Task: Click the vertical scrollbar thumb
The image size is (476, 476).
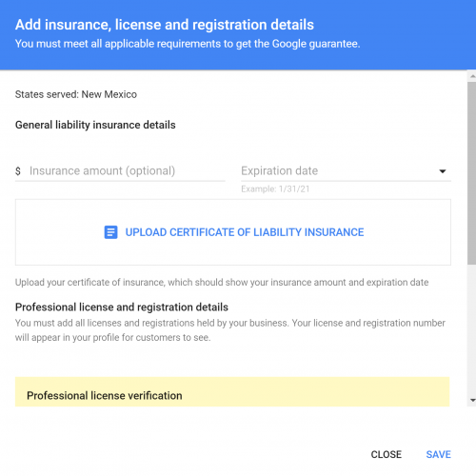Action: pos(471,173)
